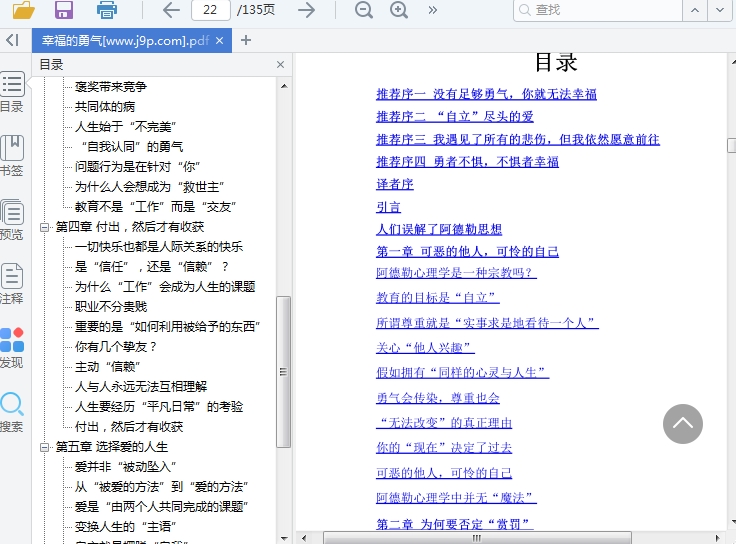Viewport: 736px width, 544px height.
Task: Select outline item “自我认同”的勇气
Action: point(131,147)
